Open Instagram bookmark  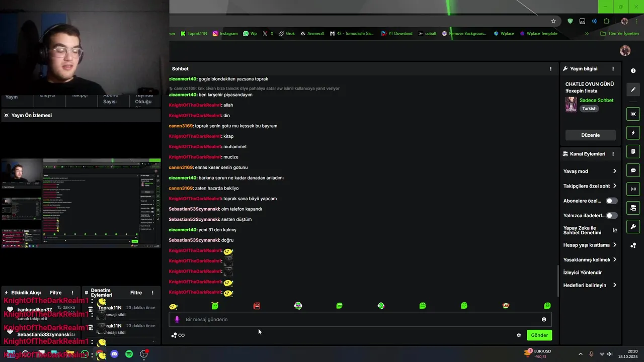[x=225, y=34]
